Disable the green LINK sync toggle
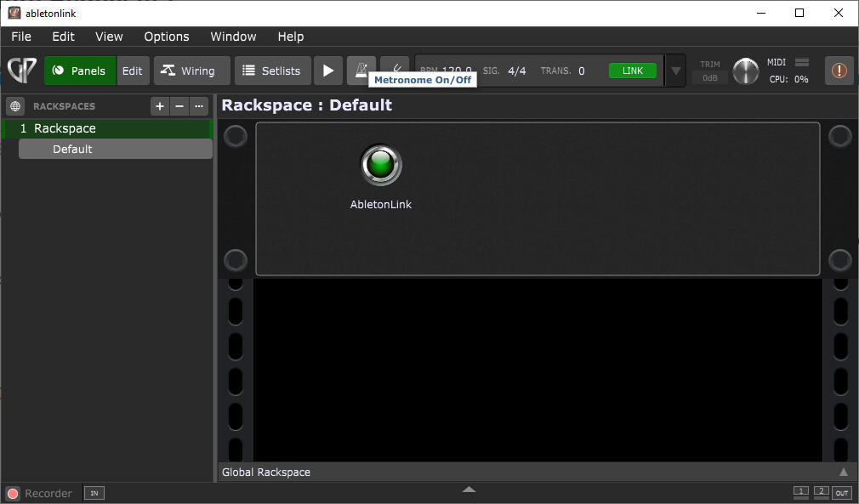This screenshot has height=504, width=859. [633, 71]
